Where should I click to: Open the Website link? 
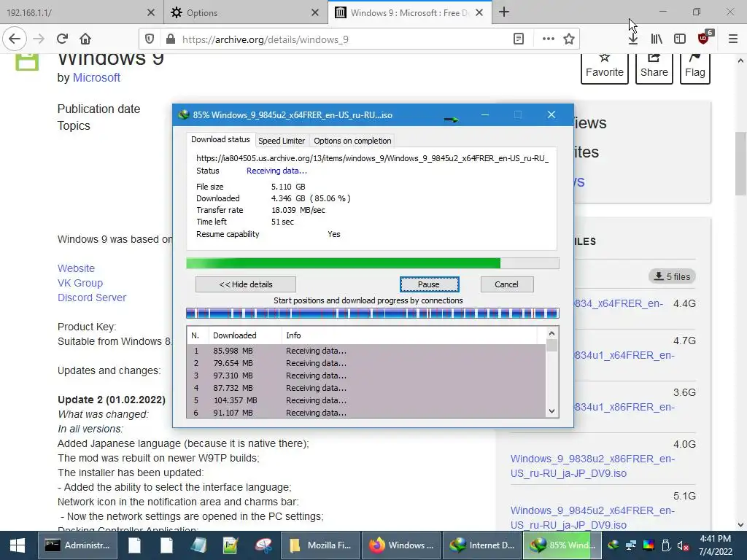[76, 268]
